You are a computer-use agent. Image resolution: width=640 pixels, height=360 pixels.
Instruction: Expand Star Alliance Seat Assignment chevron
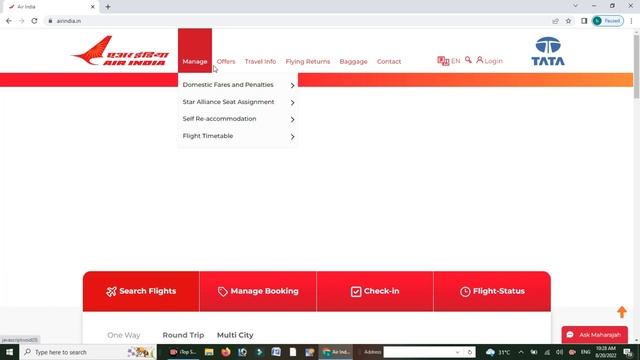click(x=292, y=102)
